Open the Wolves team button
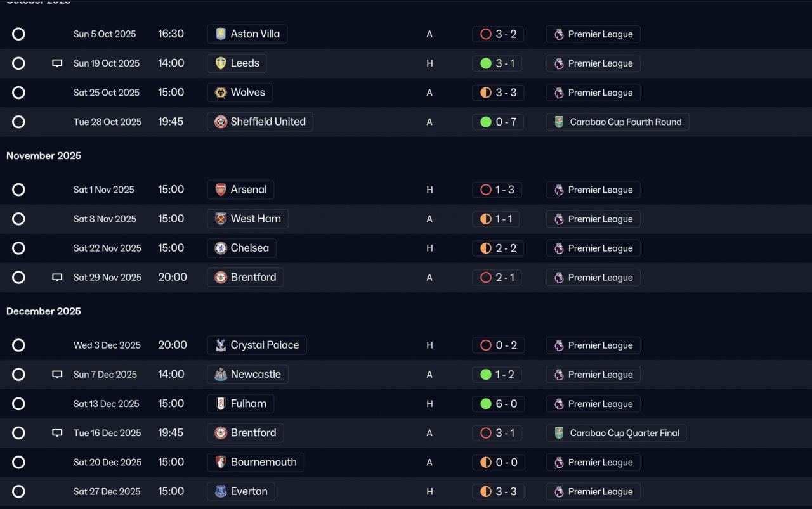This screenshot has width=812, height=509. (240, 93)
